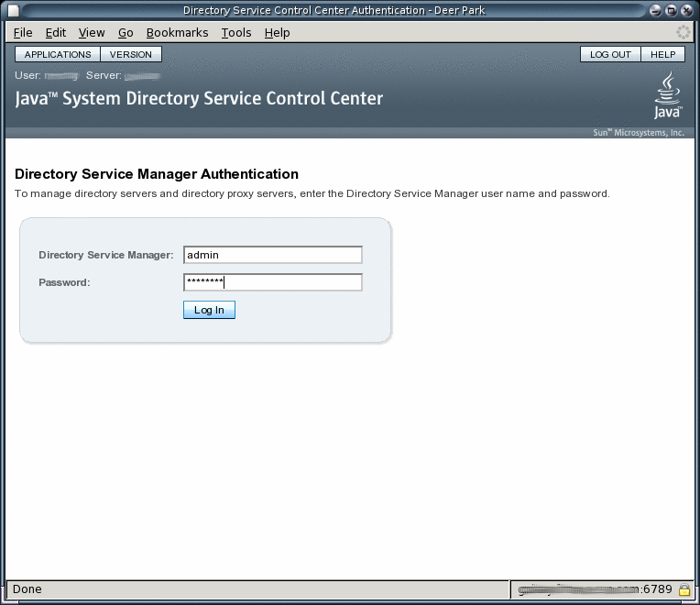Image resolution: width=700 pixels, height=605 pixels.
Task: Open the Go menu
Action: tap(126, 33)
